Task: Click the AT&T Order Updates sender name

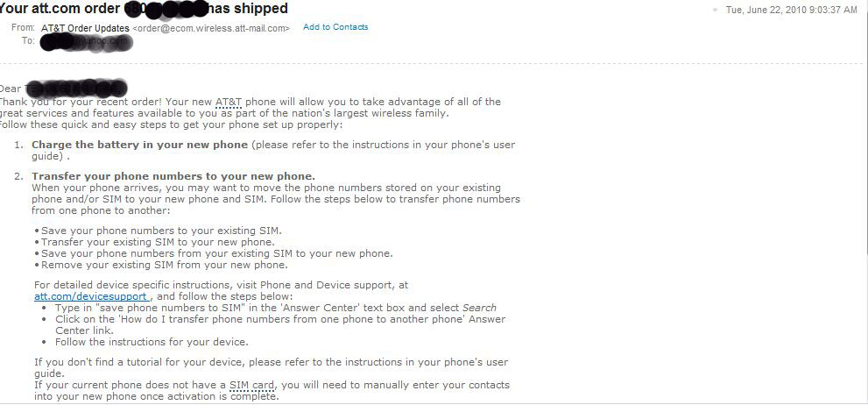Action: click(x=86, y=28)
